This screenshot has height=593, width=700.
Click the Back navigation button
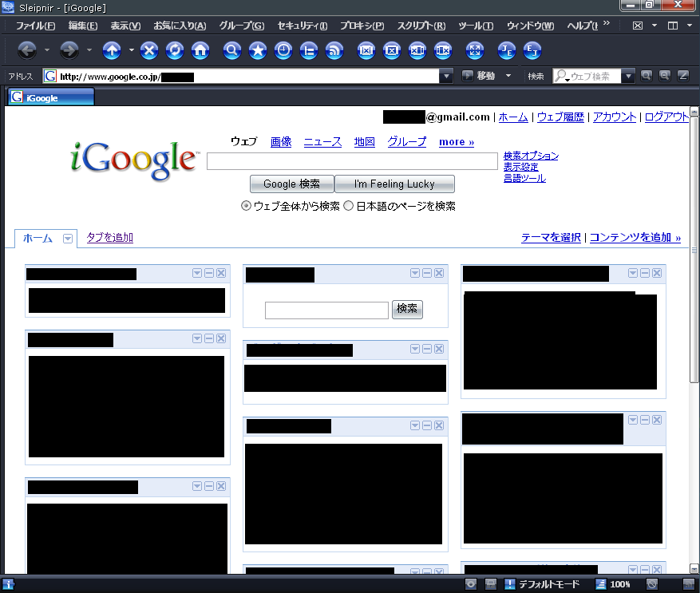[27, 51]
